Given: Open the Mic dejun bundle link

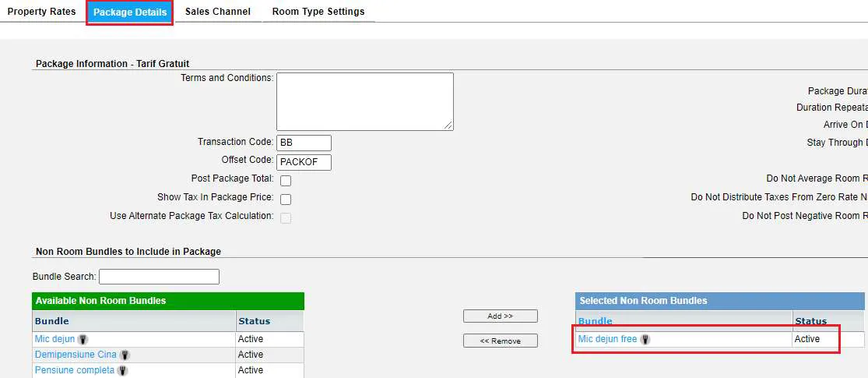Looking at the screenshot, I should click(x=54, y=339).
